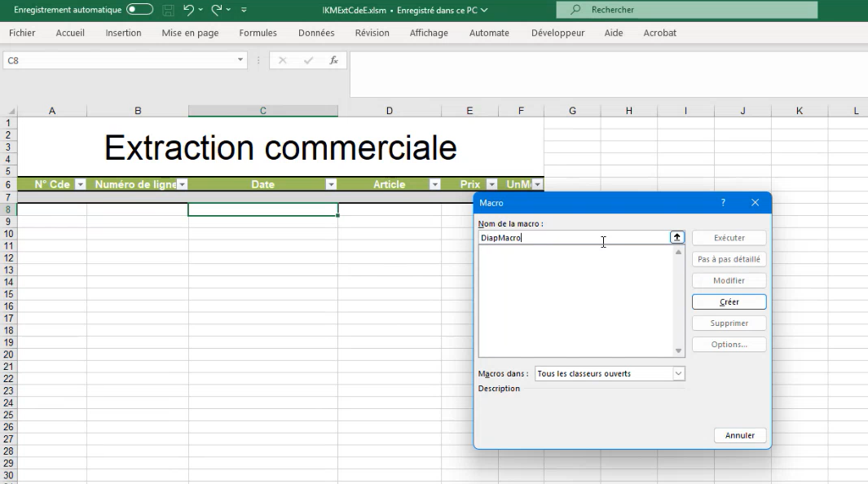The height and width of the screenshot is (484, 868).
Task: Open the Date column filter arrow
Action: pyautogui.click(x=331, y=185)
